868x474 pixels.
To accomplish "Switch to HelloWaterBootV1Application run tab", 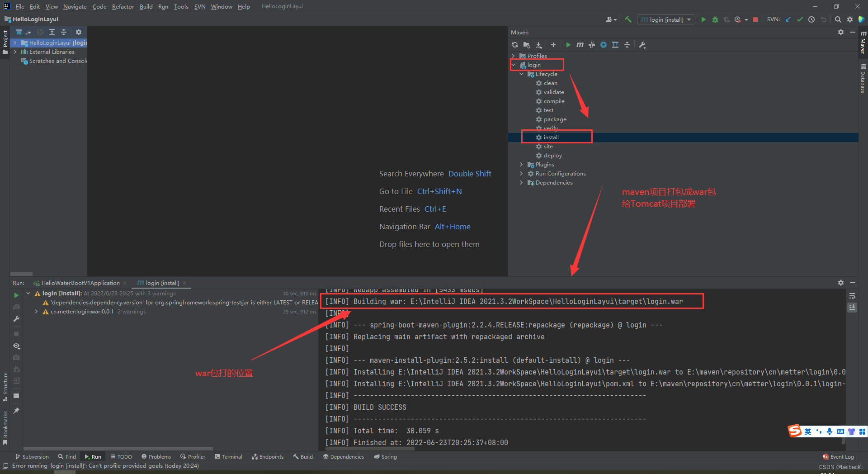I will pos(80,283).
